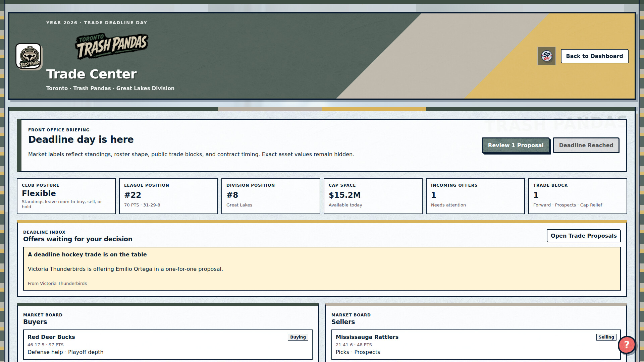Click the 'Trade Center' page title
This screenshot has width=644, height=362.
(x=92, y=74)
